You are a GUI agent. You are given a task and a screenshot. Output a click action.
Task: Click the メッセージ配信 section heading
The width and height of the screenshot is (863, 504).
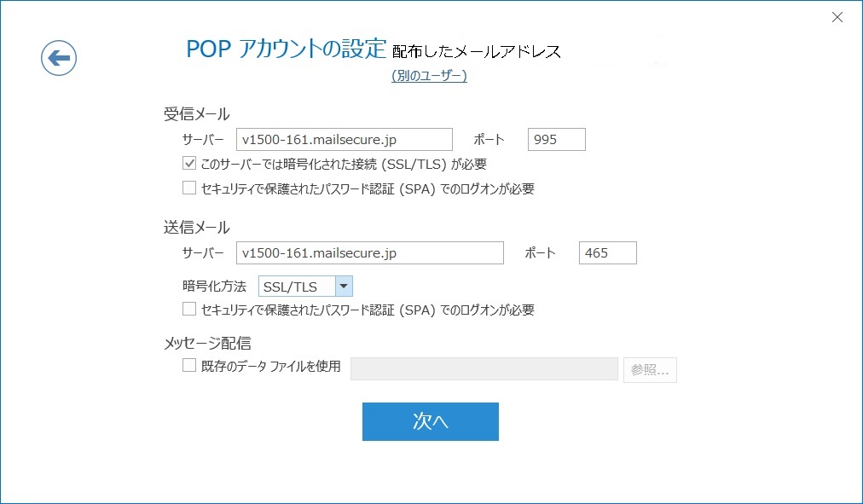coord(207,344)
